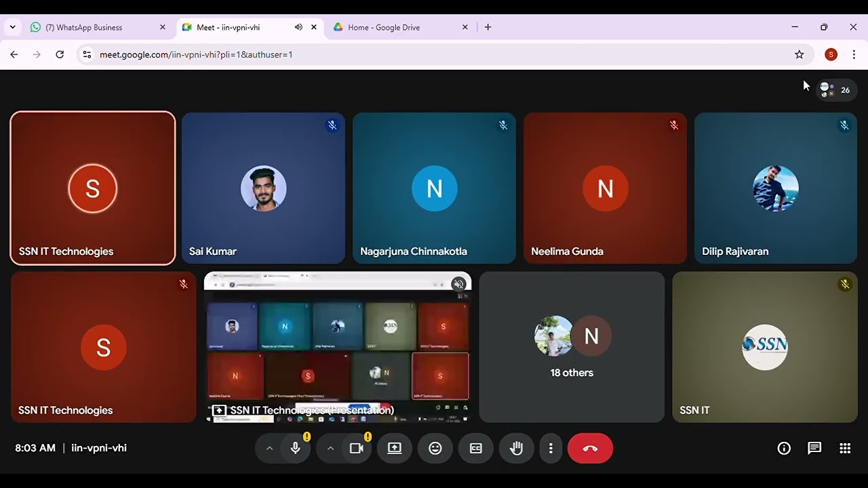This screenshot has height=488, width=868.
Task: Open video settings arrow beside camera
Action: coord(330,448)
